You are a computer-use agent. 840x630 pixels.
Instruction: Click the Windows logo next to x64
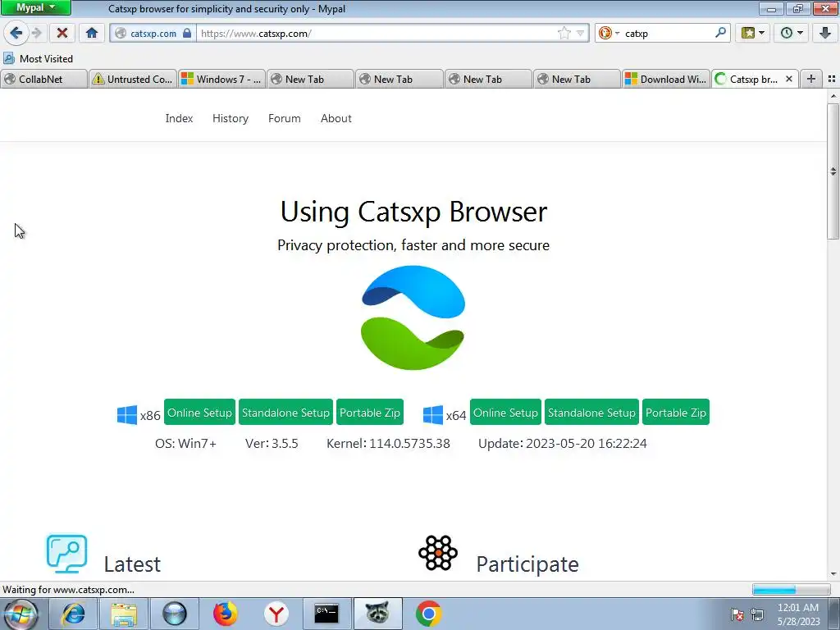pos(433,414)
